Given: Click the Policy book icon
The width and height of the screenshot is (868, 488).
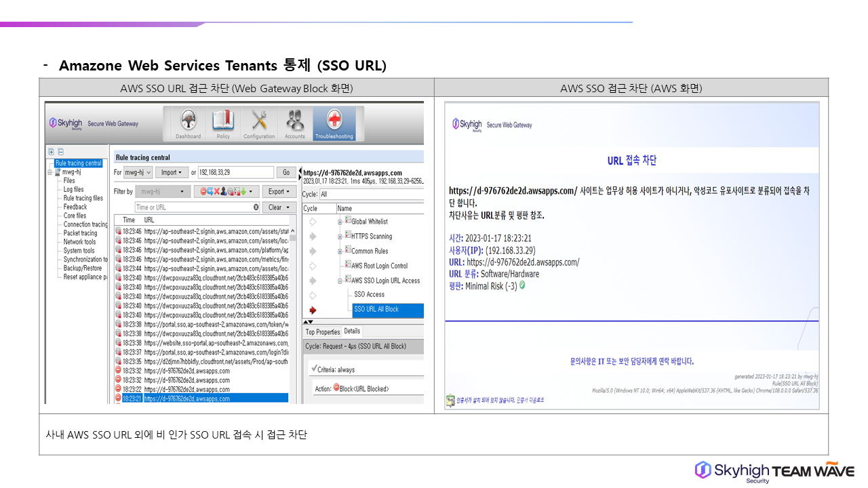Looking at the screenshot, I should pos(223,123).
